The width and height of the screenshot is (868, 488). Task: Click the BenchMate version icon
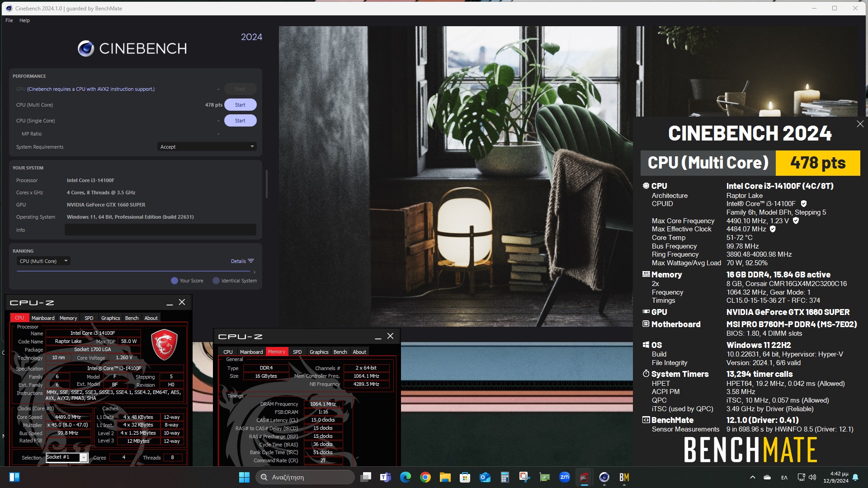click(646, 420)
